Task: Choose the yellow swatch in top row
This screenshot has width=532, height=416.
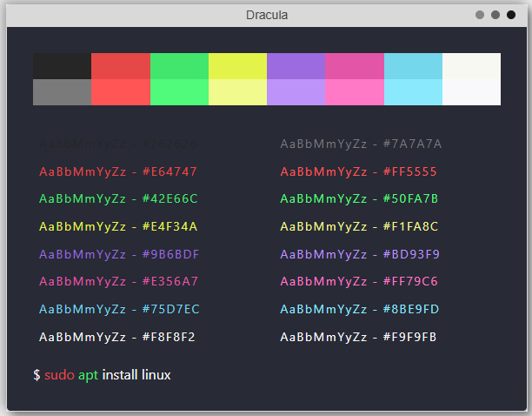Action: [x=238, y=66]
